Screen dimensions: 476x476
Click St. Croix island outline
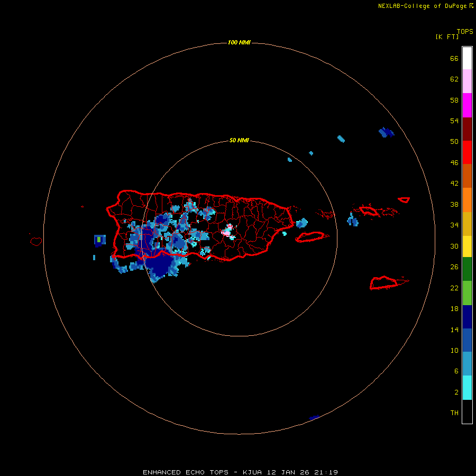[385, 283]
